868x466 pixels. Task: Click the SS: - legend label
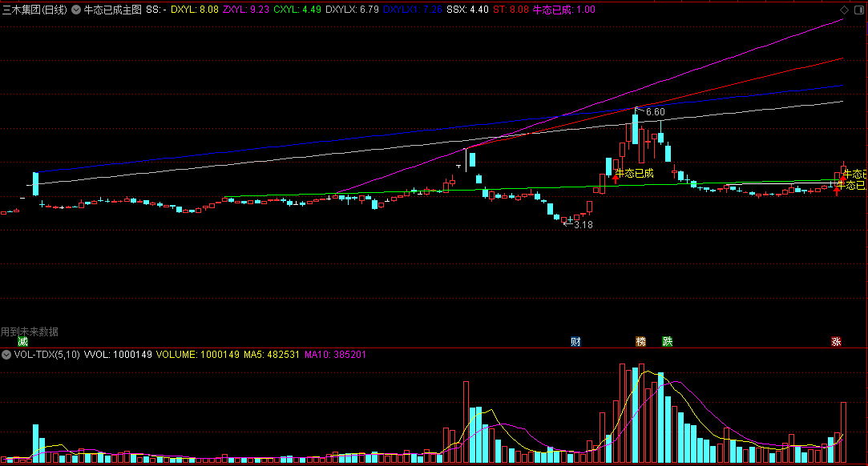(x=156, y=10)
